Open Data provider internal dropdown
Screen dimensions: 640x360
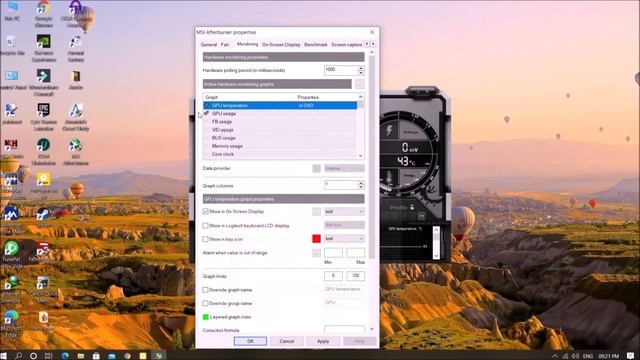click(344, 168)
